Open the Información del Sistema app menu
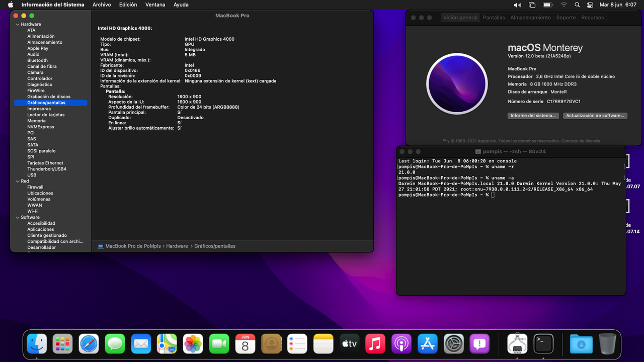The width and height of the screenshot is (644, 362). pos(53,5)
